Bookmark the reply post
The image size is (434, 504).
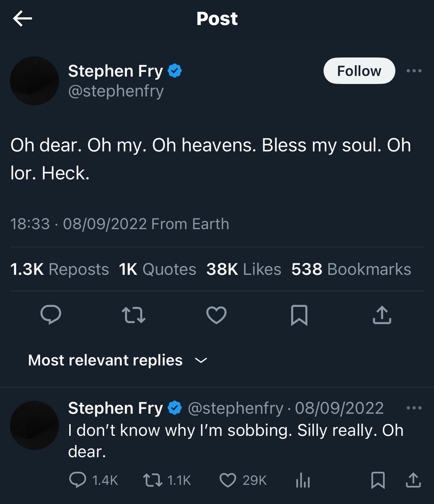pyautogui.click(x=378, y=480)
